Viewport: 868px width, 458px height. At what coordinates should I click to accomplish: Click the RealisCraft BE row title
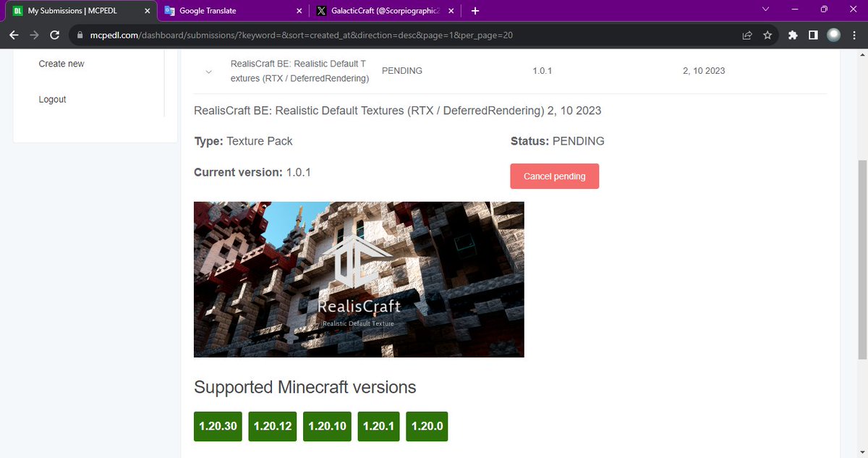point(299,71)
